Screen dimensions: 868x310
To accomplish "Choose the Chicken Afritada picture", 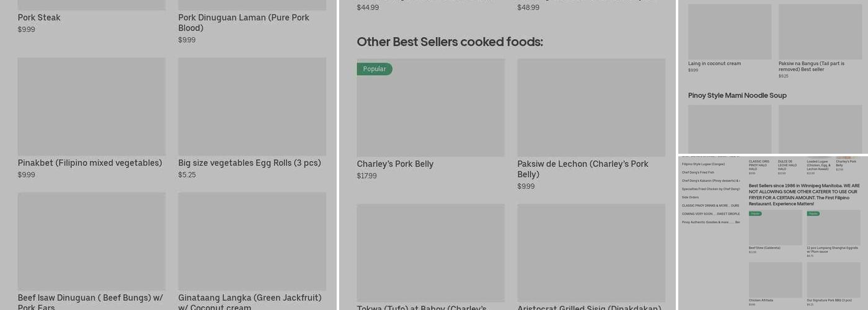I will [x=775, y=280].
